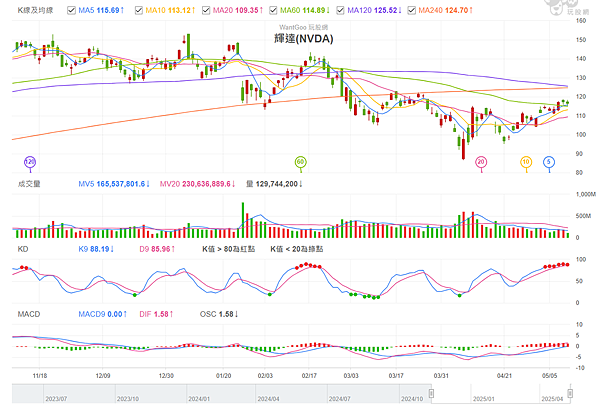Click the 成交量 section label

[29, 184]
